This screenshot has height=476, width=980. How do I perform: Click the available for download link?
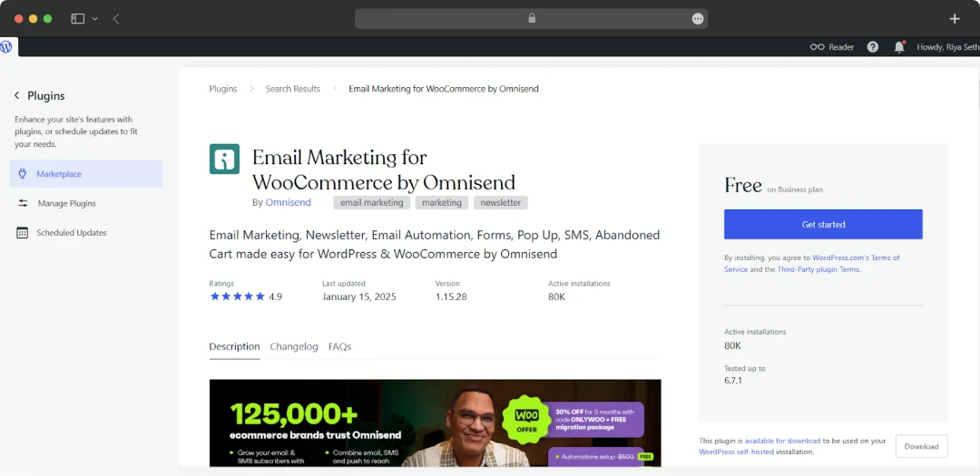point(782,441)
